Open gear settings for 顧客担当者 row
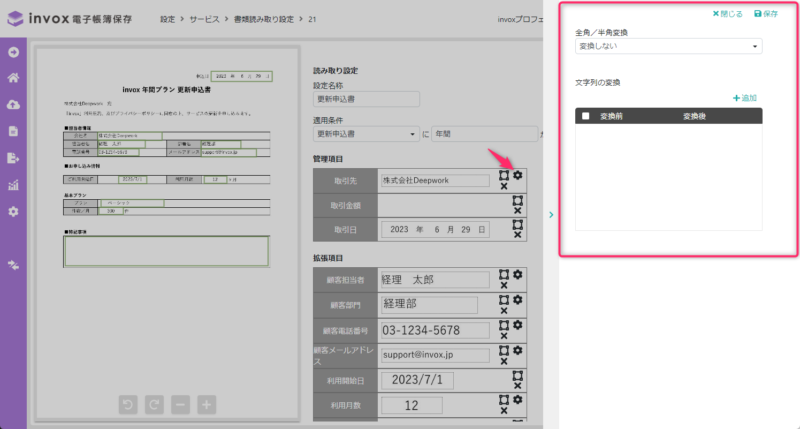The image size is (800, 429). click(518, 274)
